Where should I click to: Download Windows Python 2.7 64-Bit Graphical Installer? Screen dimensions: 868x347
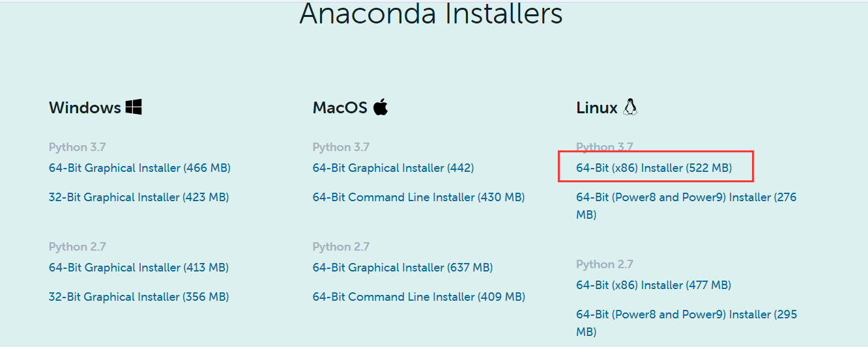click(x=139, y=268)
